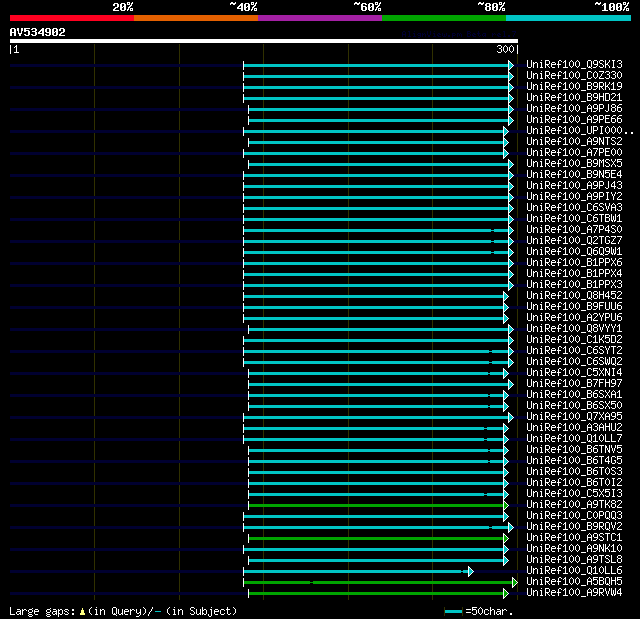Click the UniRef100_C6TBW1 label

[574, 219]
